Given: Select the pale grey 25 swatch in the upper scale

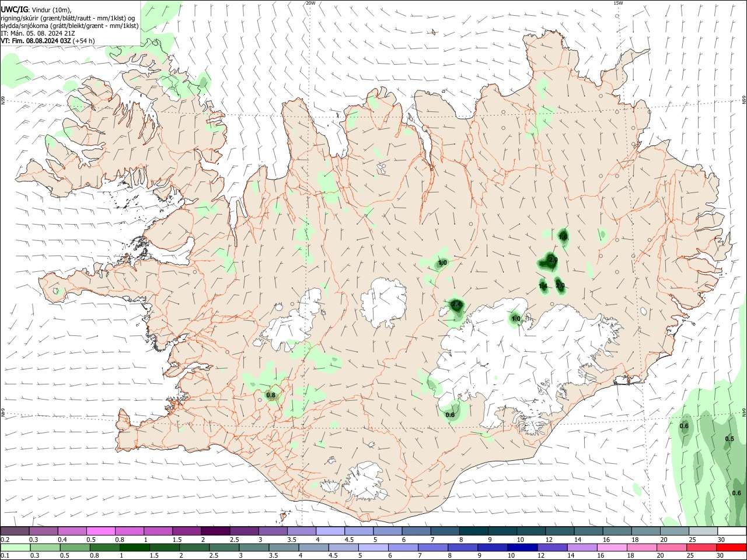Looking at the screenshot, I should (703, 531).
